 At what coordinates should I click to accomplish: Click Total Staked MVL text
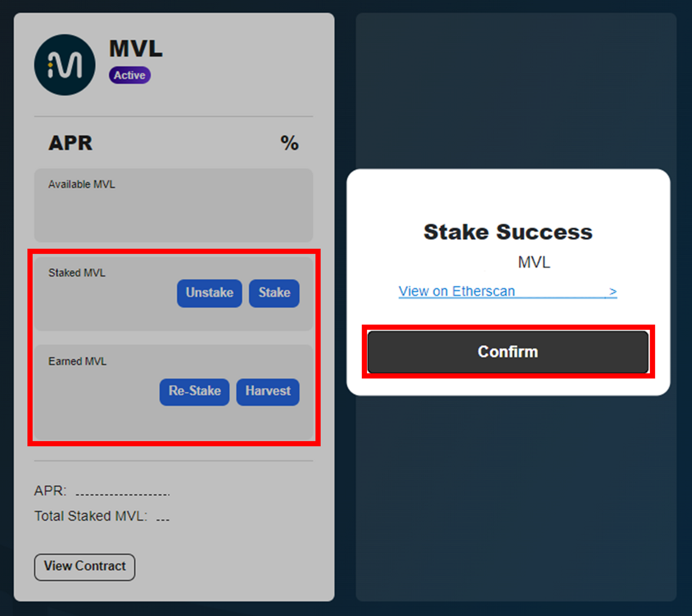[91, 516]
